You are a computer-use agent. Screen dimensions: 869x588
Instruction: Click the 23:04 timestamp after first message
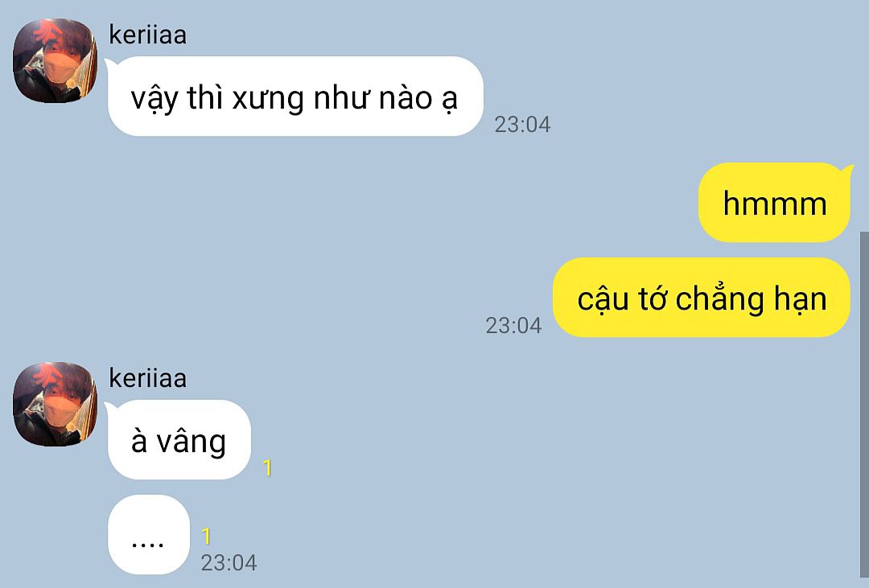point(522,125)
